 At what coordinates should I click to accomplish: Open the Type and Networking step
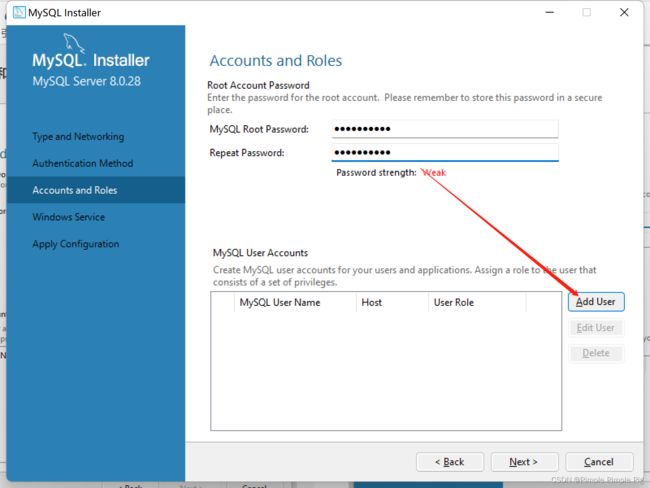(78, 137)
